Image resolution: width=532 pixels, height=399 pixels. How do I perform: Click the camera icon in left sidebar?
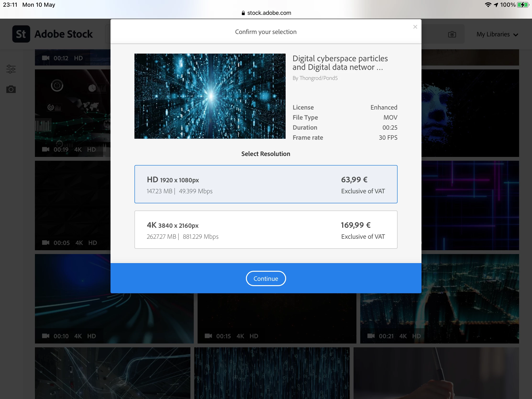coord(11,89)
